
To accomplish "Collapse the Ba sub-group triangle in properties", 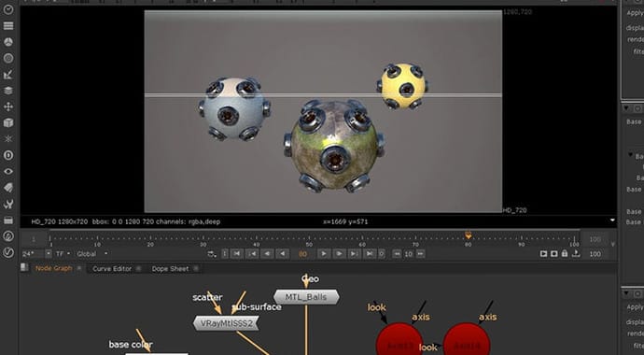I will 630,155.
